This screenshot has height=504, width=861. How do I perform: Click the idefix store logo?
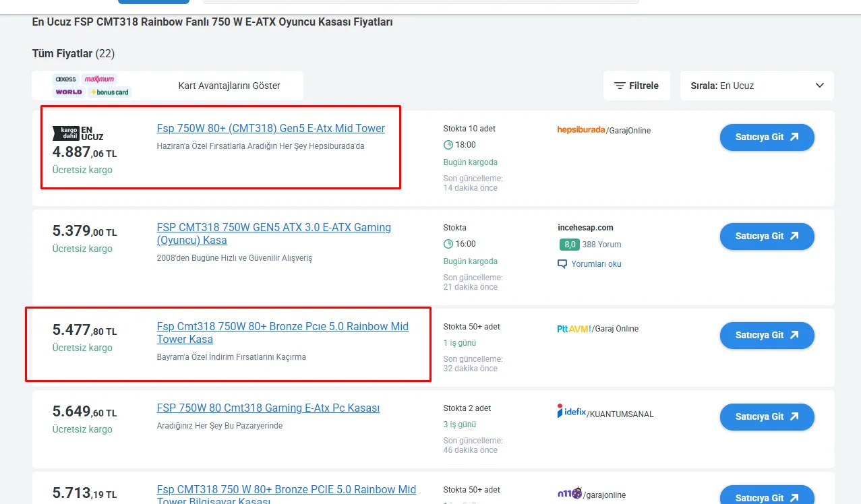pyautogui.click(x=571, y=411)
